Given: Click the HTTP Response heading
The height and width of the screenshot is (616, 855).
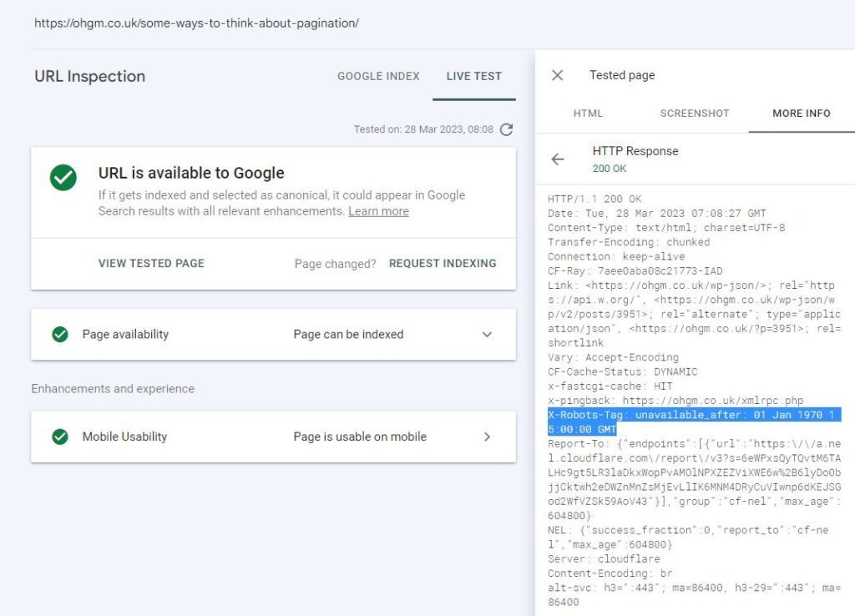Looking at the screenshot, I should click(635, 151).
